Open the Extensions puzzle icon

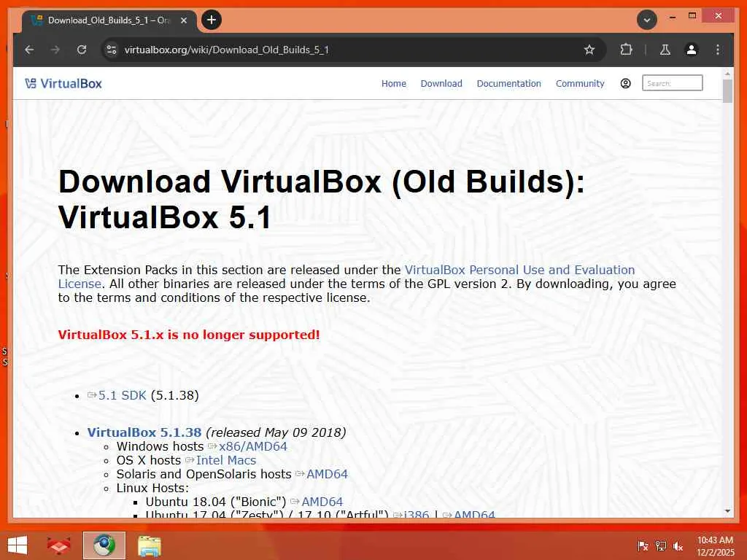click(626, 50)
